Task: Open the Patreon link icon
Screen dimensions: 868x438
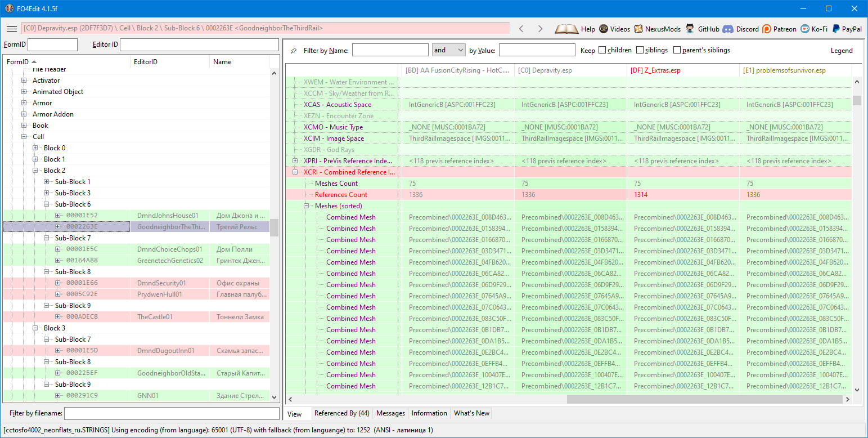Action: coord(767,29)
